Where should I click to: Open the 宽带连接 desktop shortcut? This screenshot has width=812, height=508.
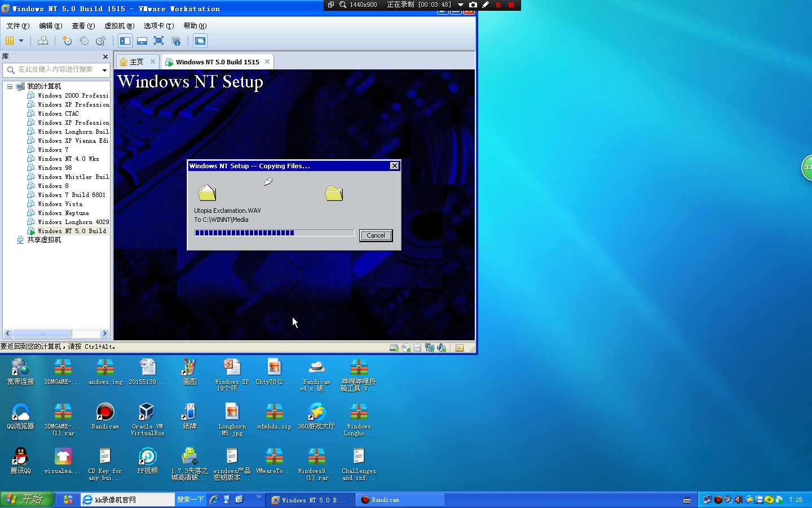pyautogui.click(x=20, y=373)
